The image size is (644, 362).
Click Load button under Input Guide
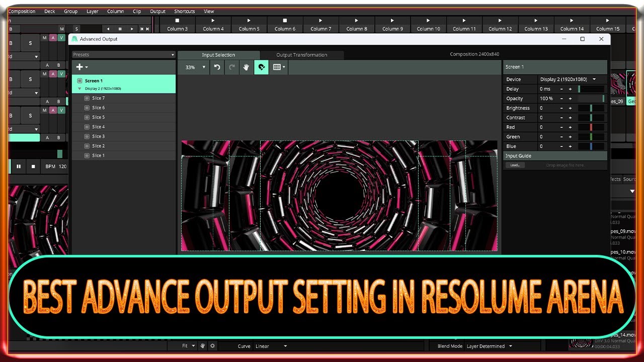515,165
